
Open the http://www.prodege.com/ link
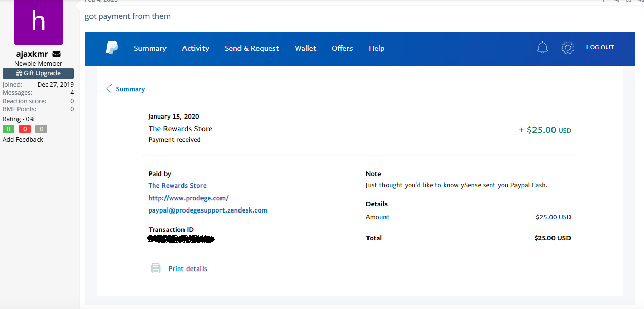(x=188, y=198)
